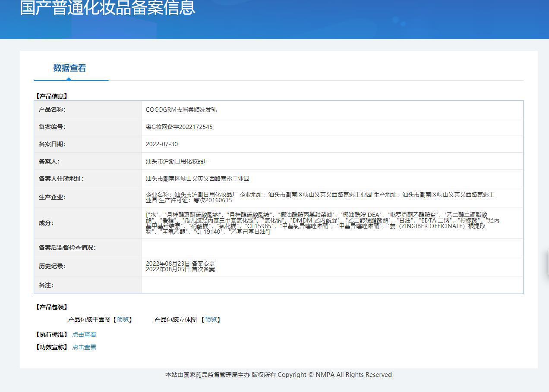Screen dimensions: 549x392
Task: Click the 【产品包装】 section heading
Action: [52, 307]
